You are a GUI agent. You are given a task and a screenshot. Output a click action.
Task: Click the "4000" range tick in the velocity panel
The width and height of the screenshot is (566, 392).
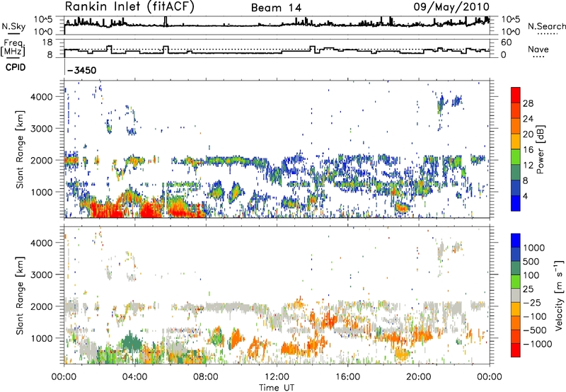41,243
